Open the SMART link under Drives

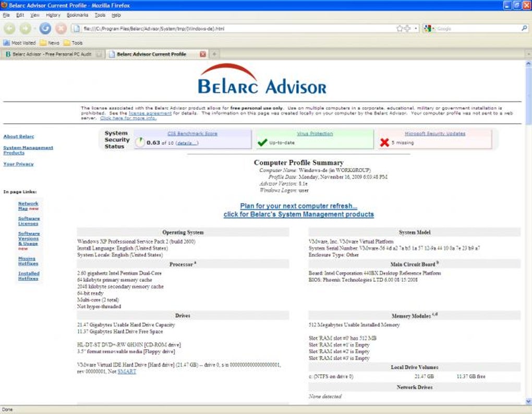pos(127,372)
